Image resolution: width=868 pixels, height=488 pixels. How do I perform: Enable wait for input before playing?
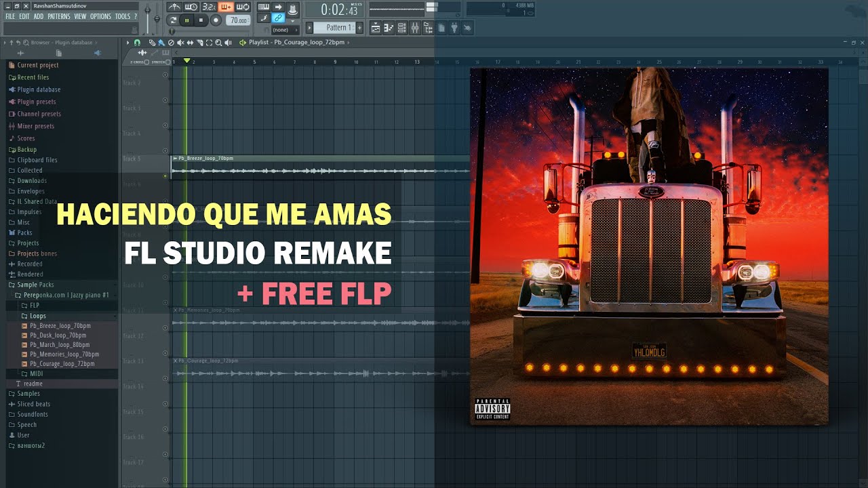pyautogui.click(x=191, y=7)
